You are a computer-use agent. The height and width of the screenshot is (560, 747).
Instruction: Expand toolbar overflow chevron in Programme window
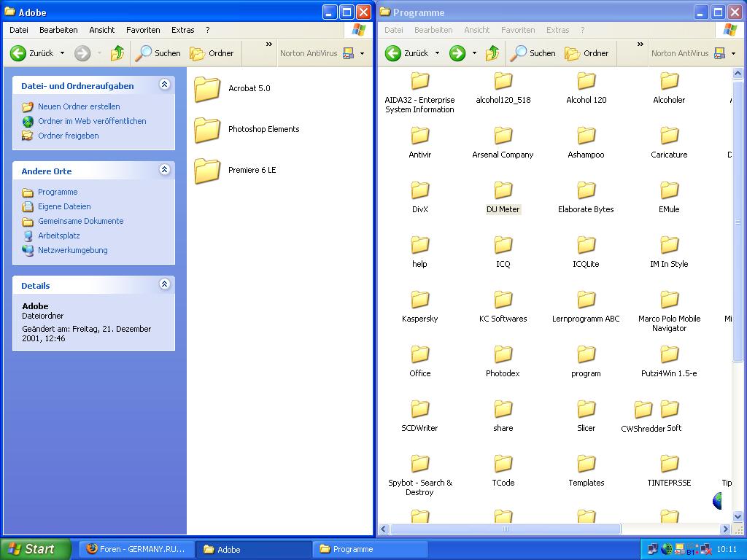pyautogui.click(x=640, y=44)
